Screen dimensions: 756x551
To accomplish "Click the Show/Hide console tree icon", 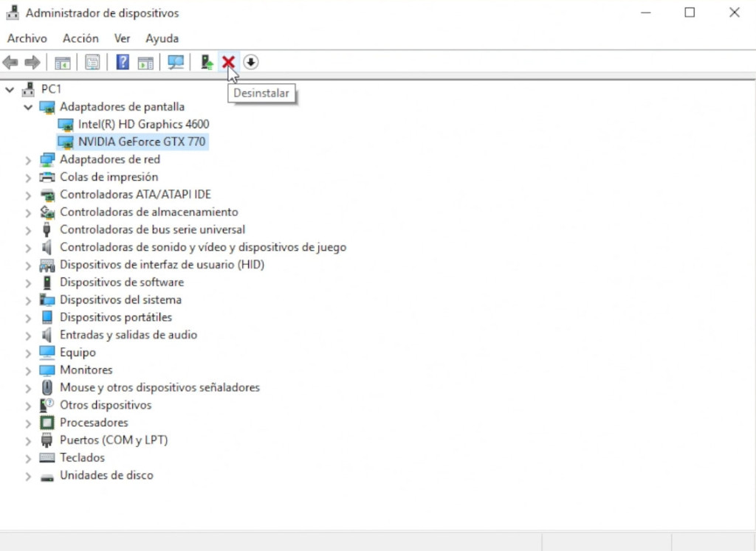I will pyautogui.click(x=62, y=62).
